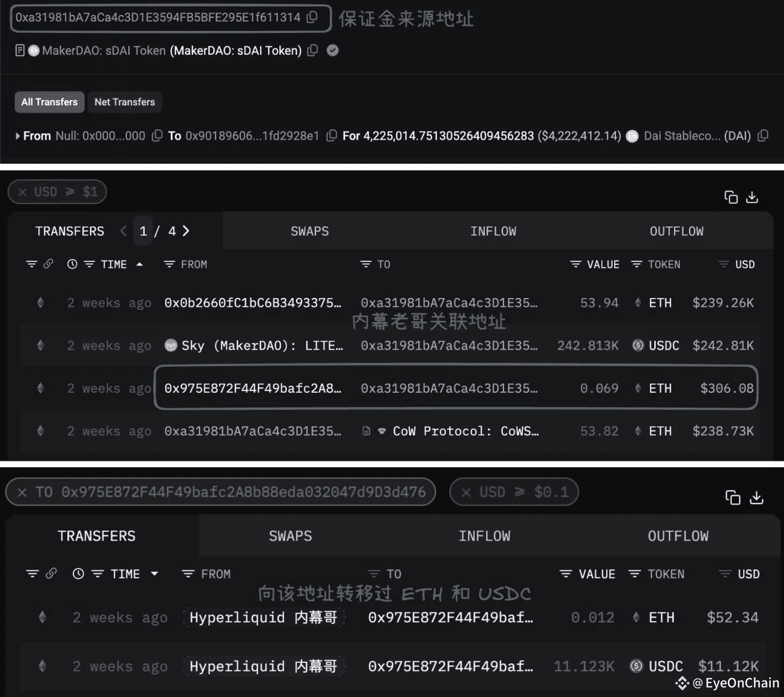Go to next transfers page of 4
Viewport: 784px width, 697px height.
(186, 231)
